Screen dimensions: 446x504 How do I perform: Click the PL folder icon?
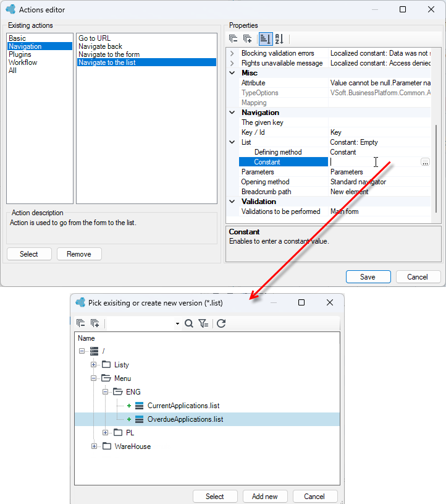click(x=118, y=433)
